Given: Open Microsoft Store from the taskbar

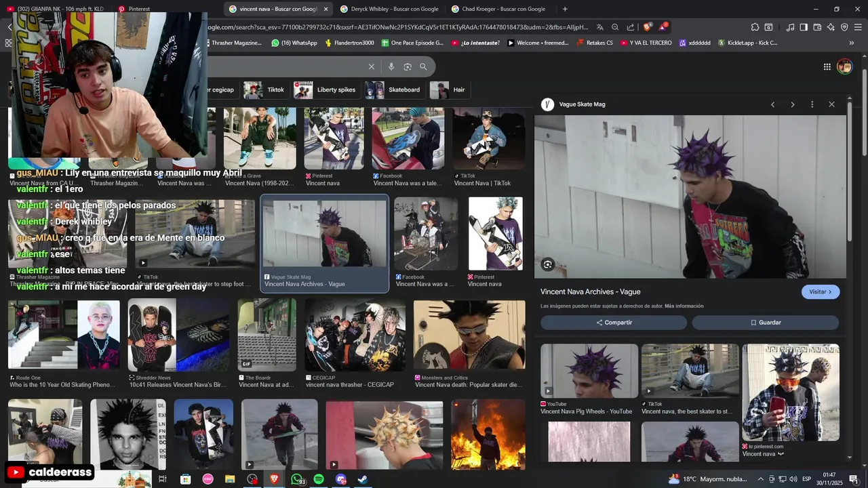Looking at the screenshot, I should [185, 479].
